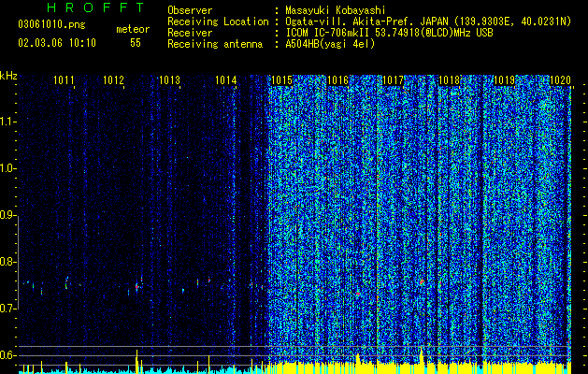Click the 0.8 kHz frequency axis label
Image resolution: width=588 pixels, height=374 pixels.
coord(8,262)
